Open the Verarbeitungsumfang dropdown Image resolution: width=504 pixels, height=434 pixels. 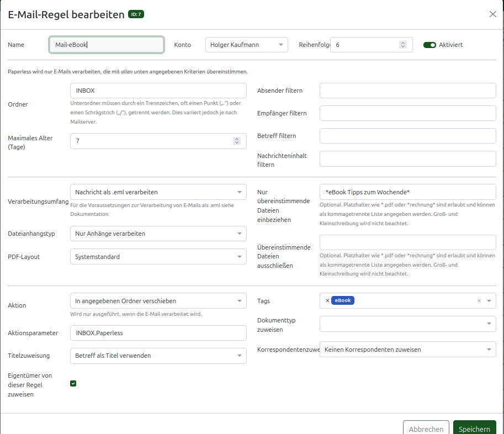click(158, 192)
